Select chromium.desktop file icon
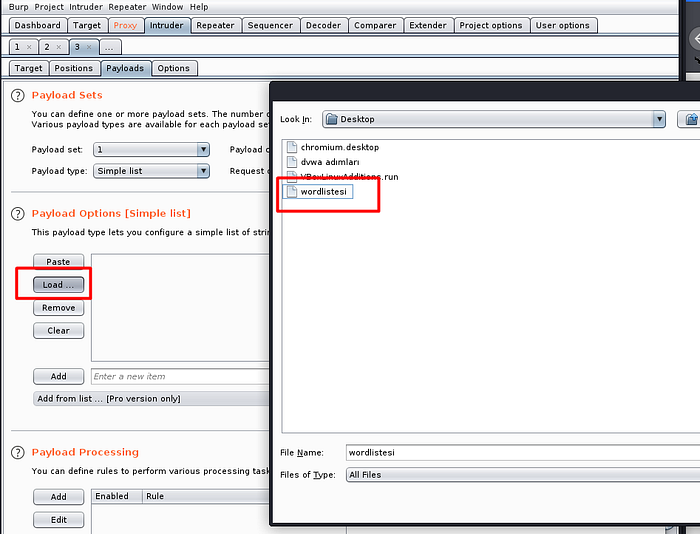 click(x=292, y=147)
